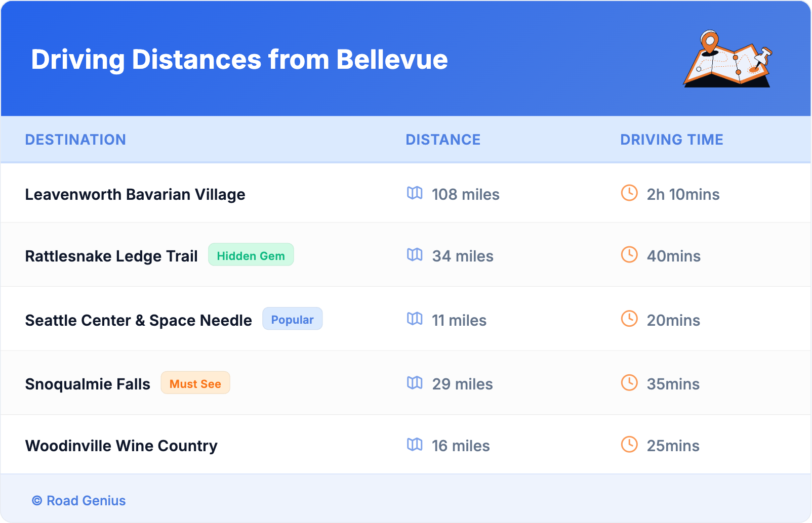The width and height of the screenshot is (812, 523).
Task: Select Leavenworth Bavarian Village destination
Action: [135, 195]
